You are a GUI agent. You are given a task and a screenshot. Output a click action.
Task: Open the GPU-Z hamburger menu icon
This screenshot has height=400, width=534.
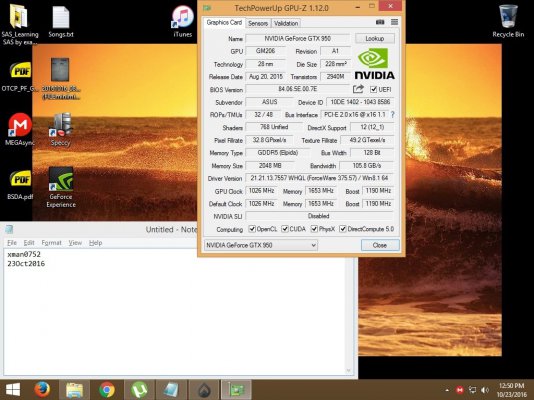(394, 22)
